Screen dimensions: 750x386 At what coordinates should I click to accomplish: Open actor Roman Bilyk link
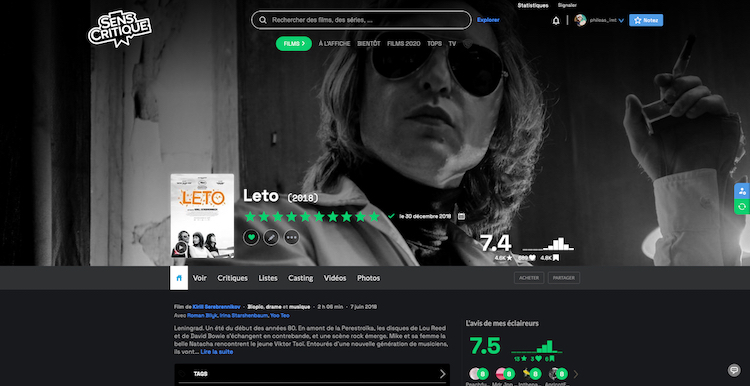(x=202, y=316)
